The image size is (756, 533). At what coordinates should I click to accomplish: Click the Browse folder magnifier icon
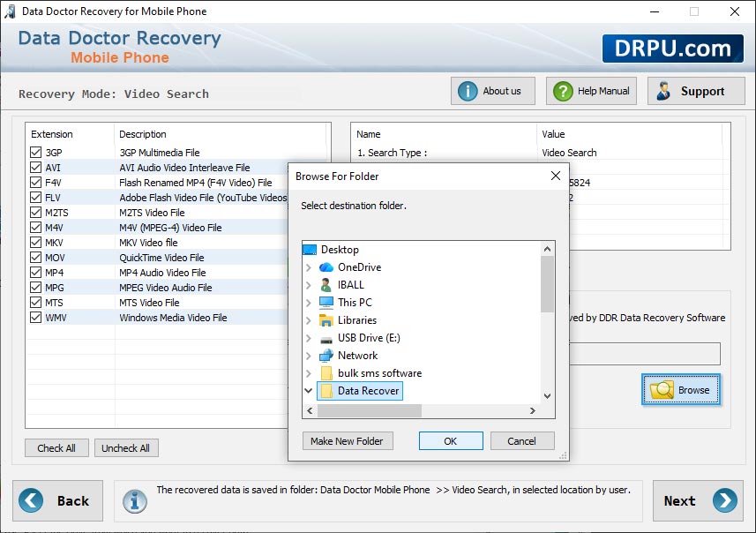coord(662,389)
